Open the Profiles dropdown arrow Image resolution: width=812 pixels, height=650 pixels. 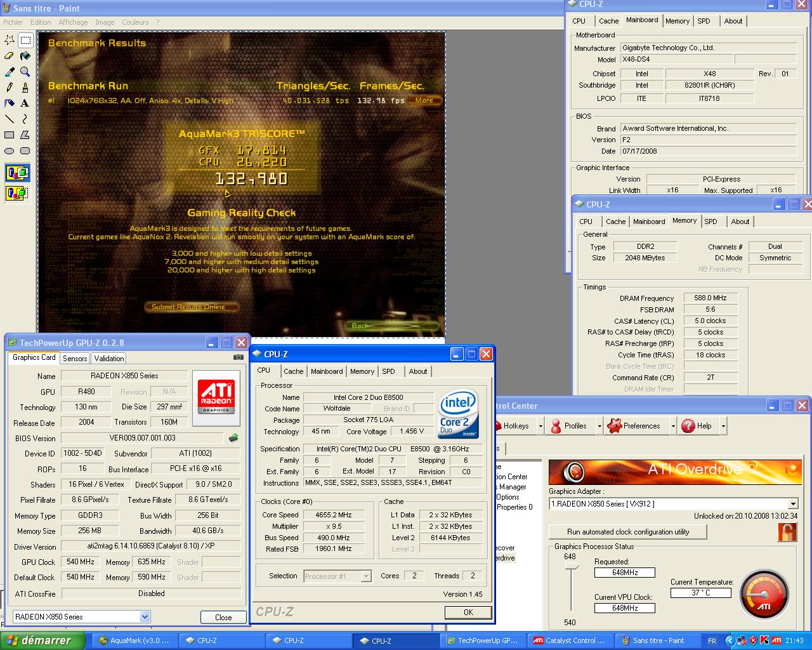click(x=599, y=426)
